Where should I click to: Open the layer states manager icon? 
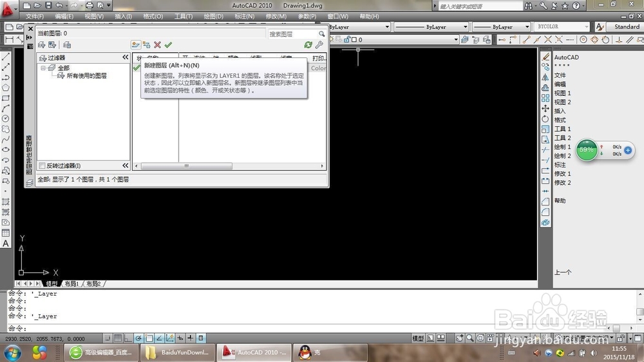click(x=67, y=45)
